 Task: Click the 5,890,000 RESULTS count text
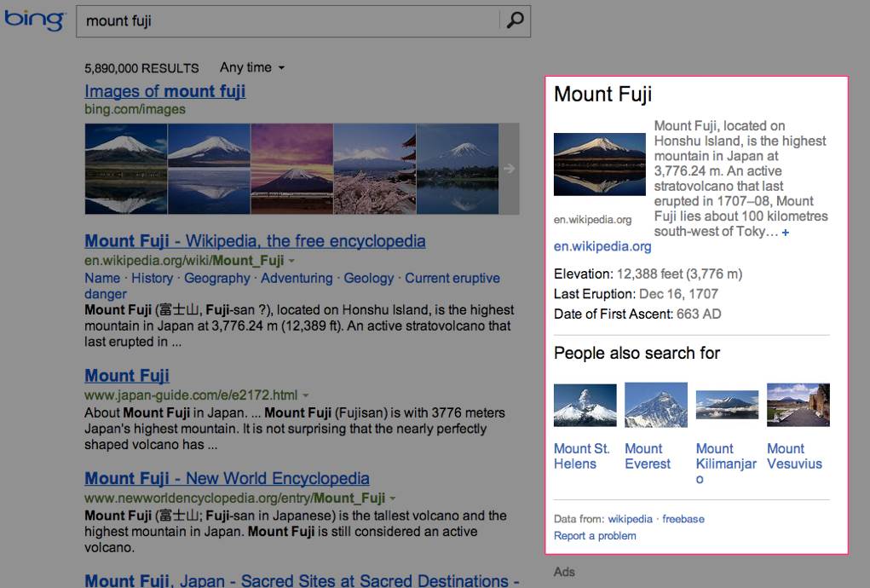click(141, 68)
